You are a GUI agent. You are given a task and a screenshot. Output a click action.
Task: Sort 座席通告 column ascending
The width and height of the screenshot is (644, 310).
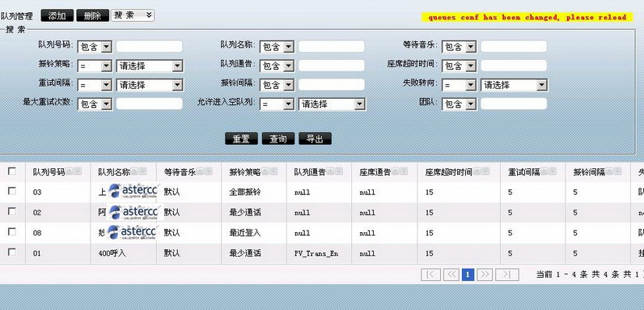(396, 171)
